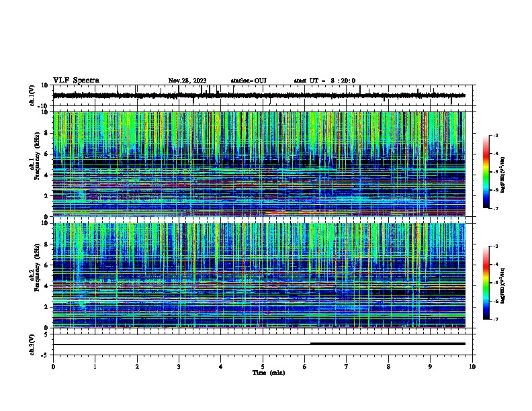Select the "start UT = 8 :20: 0" text

point(324,81)
